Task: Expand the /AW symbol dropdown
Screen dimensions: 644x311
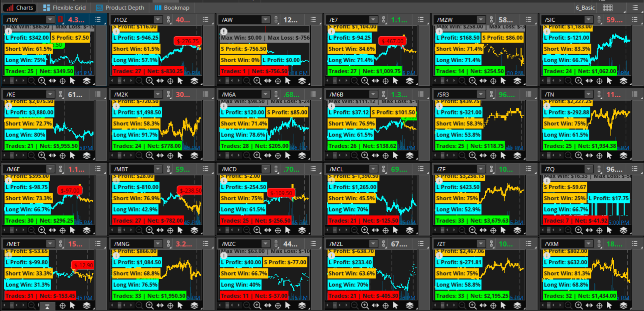Action: pyautogui.click(x=266, y=20)
